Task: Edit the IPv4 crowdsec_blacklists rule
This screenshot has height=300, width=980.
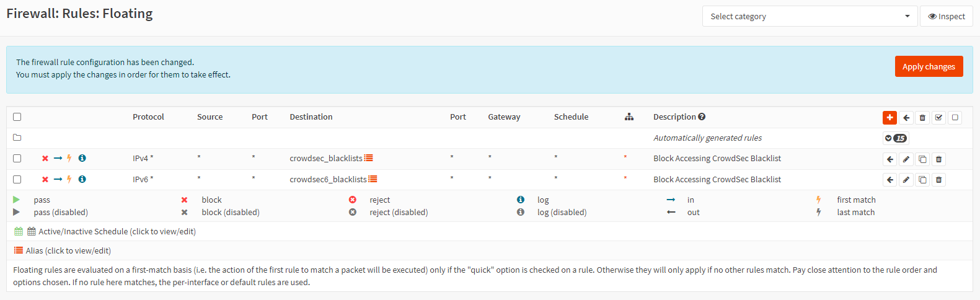Action: click(906, 159)
